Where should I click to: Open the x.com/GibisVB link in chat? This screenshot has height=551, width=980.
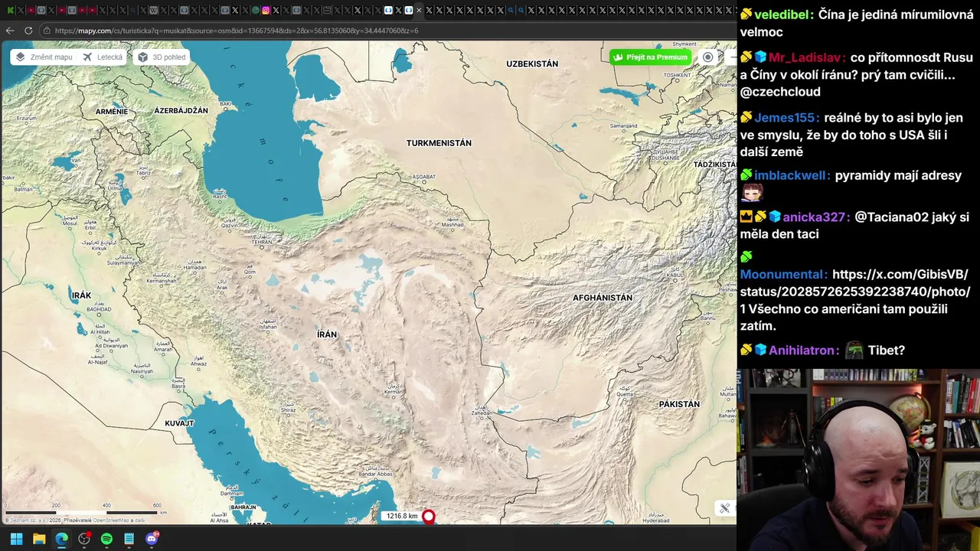[855, 292]
